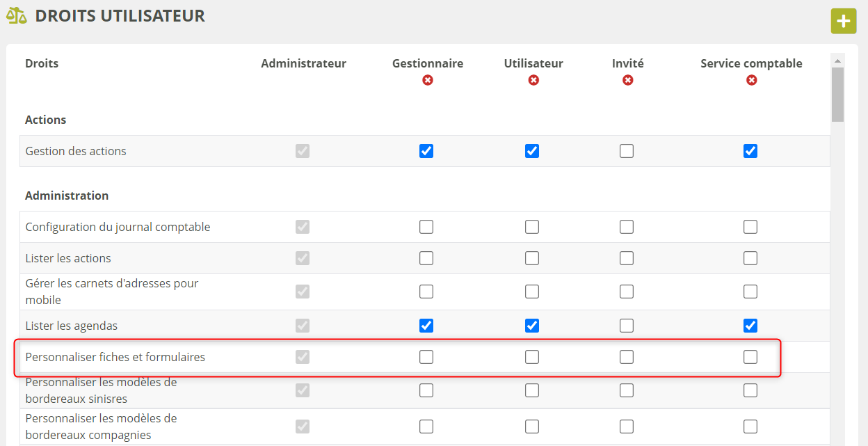Enable bordereaux compagnies models for Service comptable
The image size is (868, 446).
coord(750,427)
